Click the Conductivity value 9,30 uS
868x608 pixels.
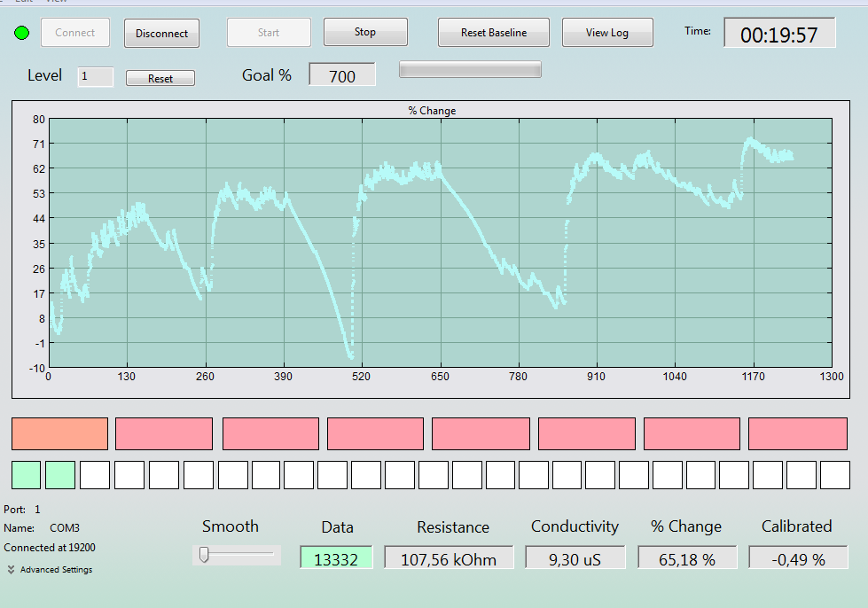click(575, 558)
